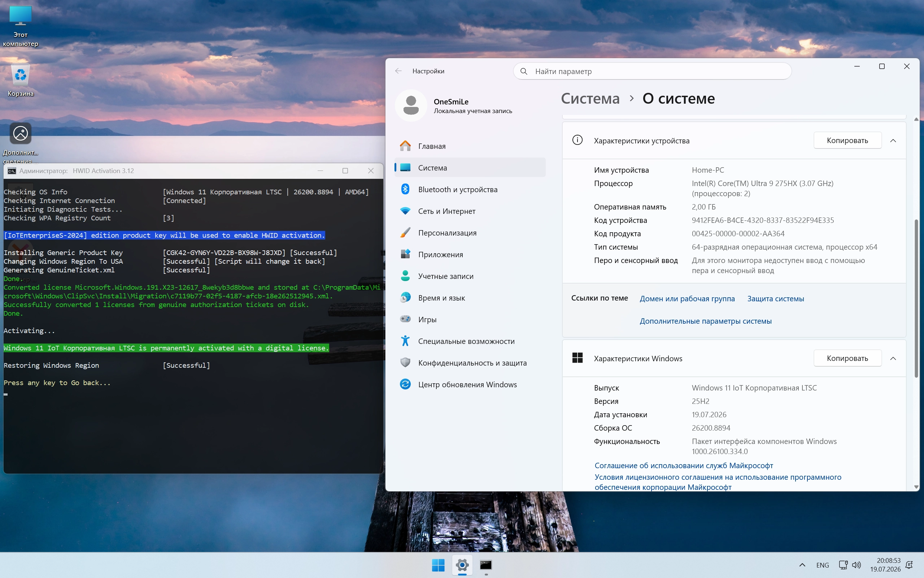
Task: Select the Система monitor icon in sidebar
Action: 405,167
